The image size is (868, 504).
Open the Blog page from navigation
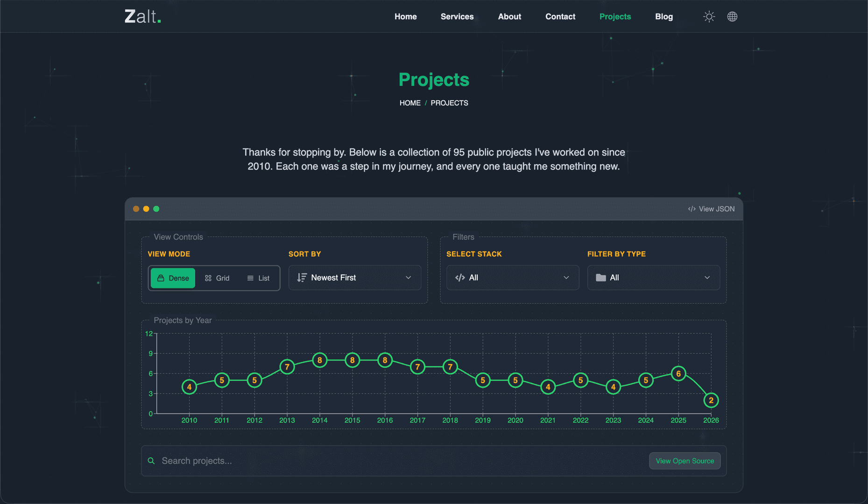coord(663,17)
